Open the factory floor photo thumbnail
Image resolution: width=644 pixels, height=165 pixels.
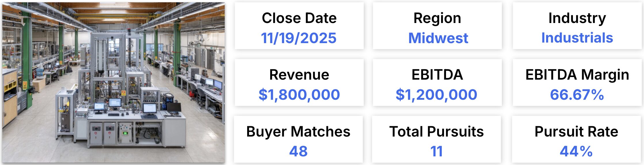pos(114,83)
